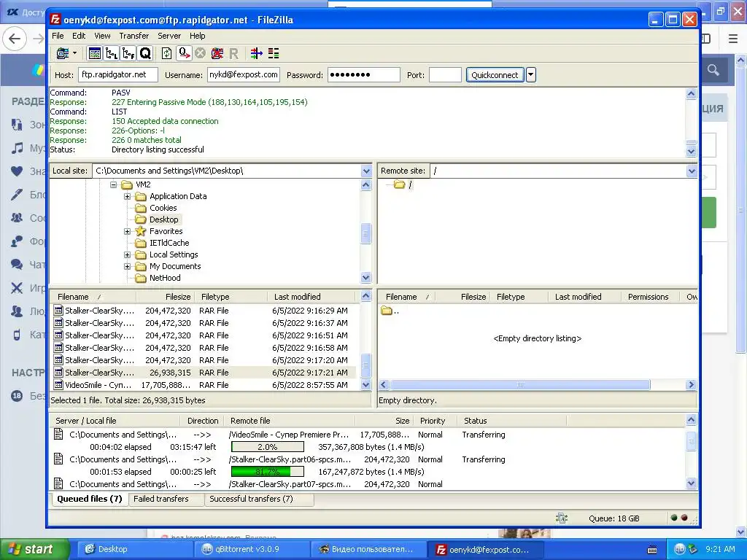The width and height of the screenshot is (747, 560).
Task: Click in the Host input field
Action: tap(117, 75)
